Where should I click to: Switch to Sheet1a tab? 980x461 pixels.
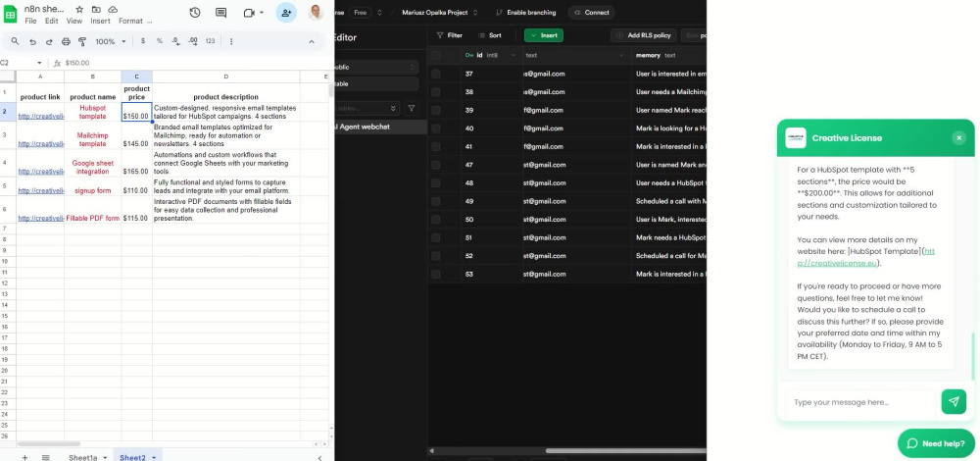click(x=83, y=457)
